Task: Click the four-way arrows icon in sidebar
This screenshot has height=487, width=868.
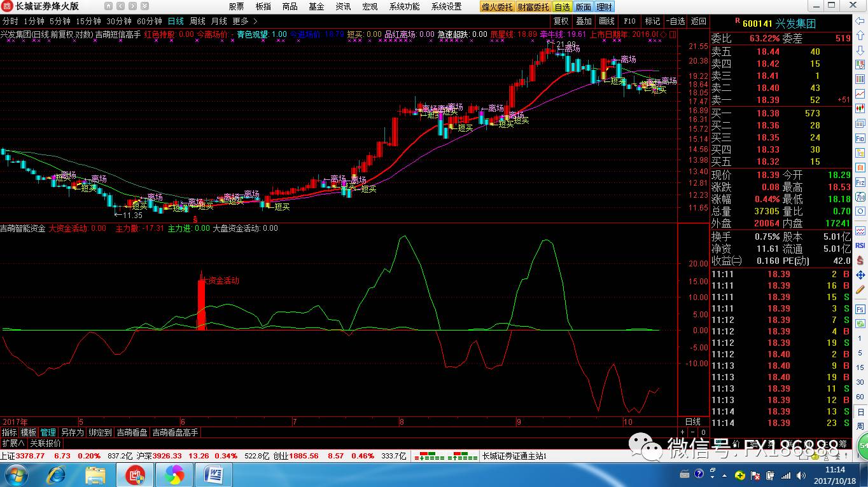Action: tap(860, 275)
